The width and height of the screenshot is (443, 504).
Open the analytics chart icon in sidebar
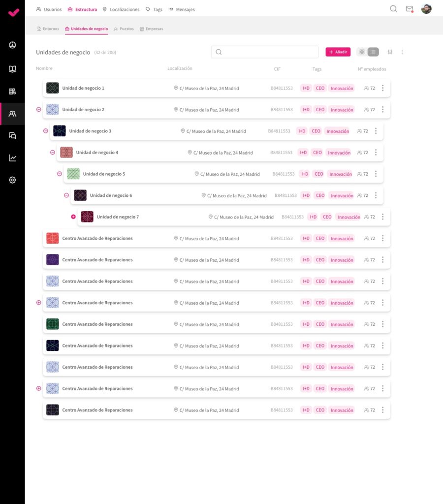tap(12, 158)
